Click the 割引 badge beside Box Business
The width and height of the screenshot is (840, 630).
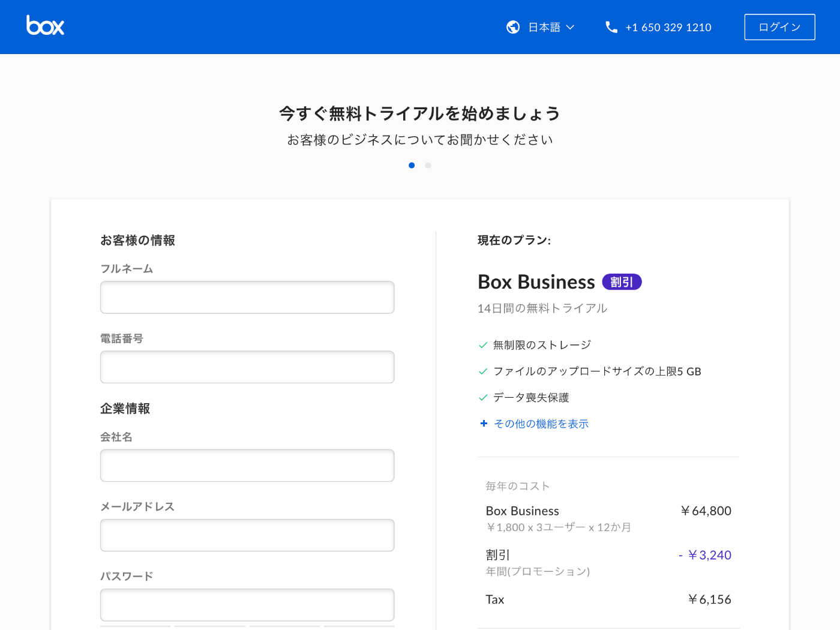coord(622,282)
